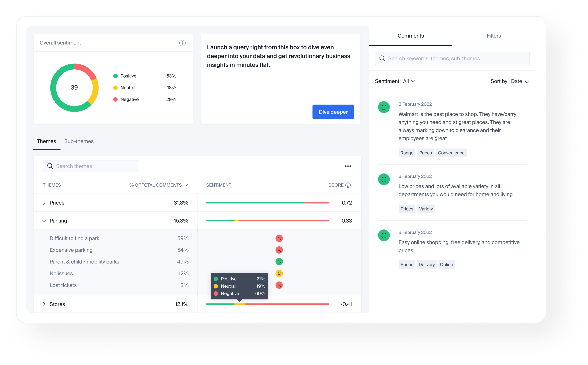Click the neutral face for No issues

279,273
